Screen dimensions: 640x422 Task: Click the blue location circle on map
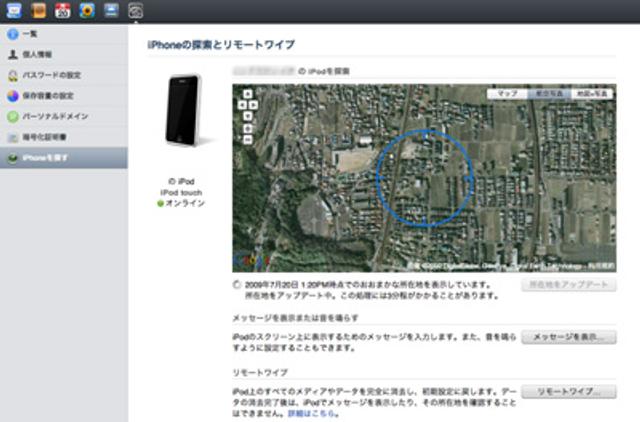pos(424,178)
